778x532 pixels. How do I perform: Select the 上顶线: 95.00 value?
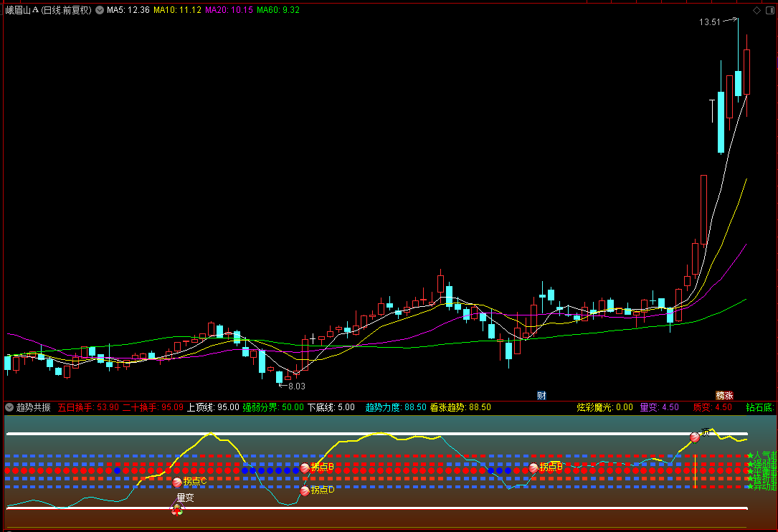(213, 407)
